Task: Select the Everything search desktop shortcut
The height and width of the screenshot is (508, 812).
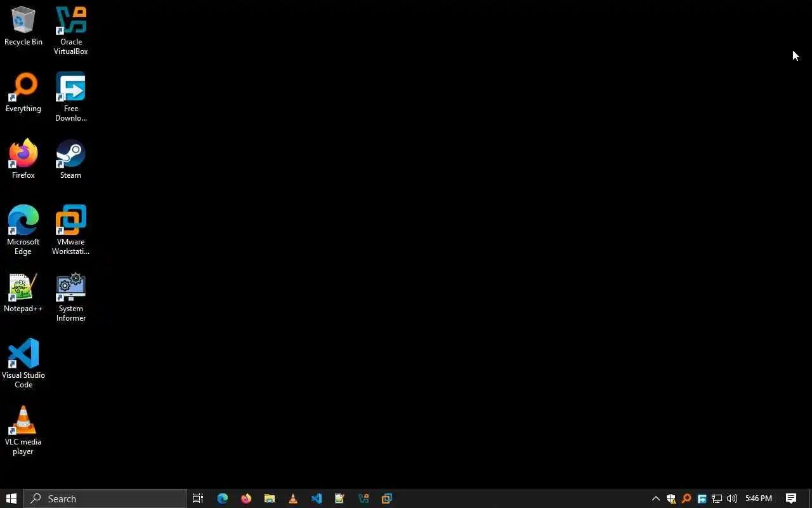Action: 23,93
